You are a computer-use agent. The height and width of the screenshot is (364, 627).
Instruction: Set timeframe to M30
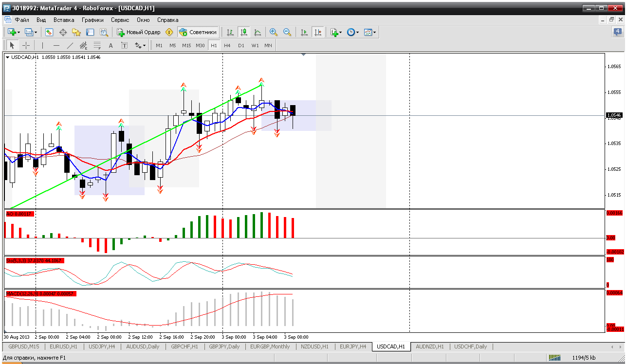click(200, 45)
